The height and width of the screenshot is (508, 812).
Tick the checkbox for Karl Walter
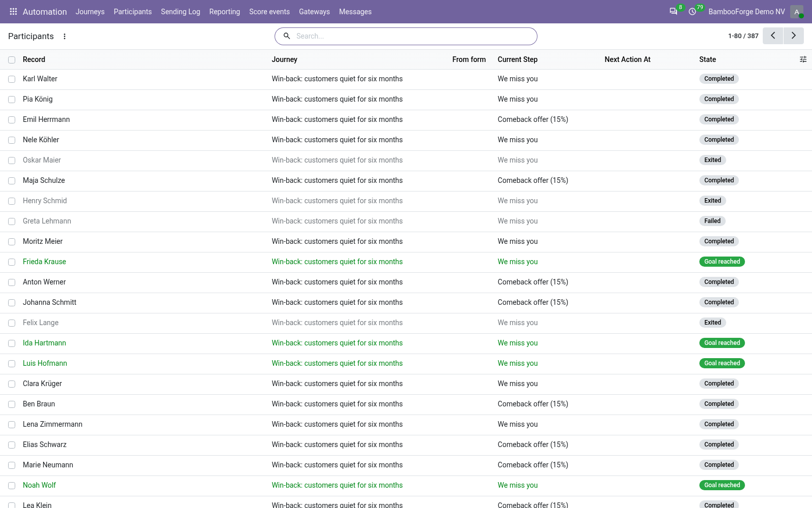(x=12, y=79)
